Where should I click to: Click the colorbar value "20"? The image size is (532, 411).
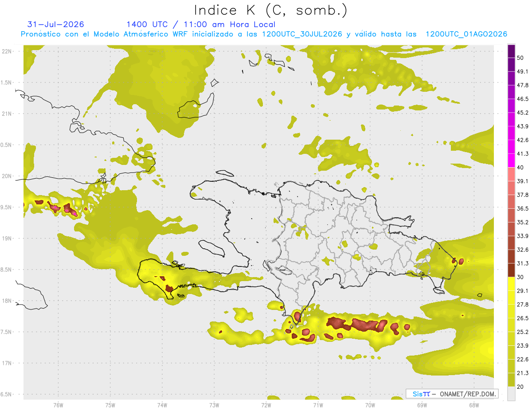[521, 387]
